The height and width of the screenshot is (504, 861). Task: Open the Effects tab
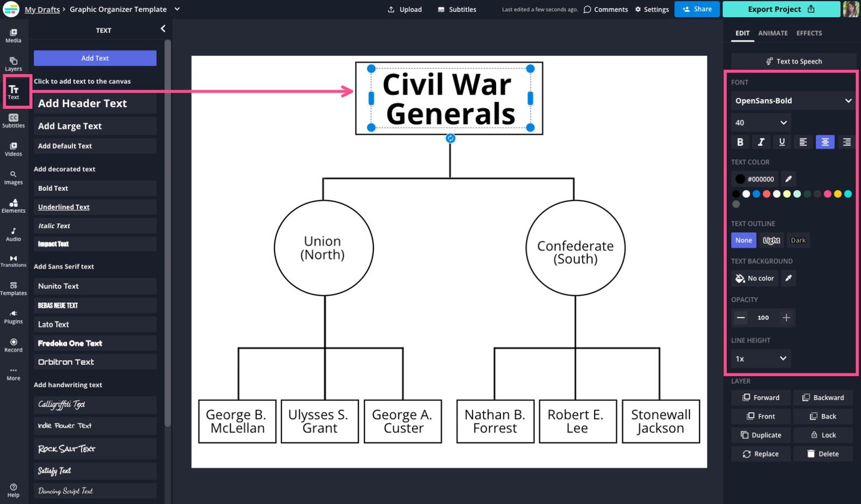[809, 33]
